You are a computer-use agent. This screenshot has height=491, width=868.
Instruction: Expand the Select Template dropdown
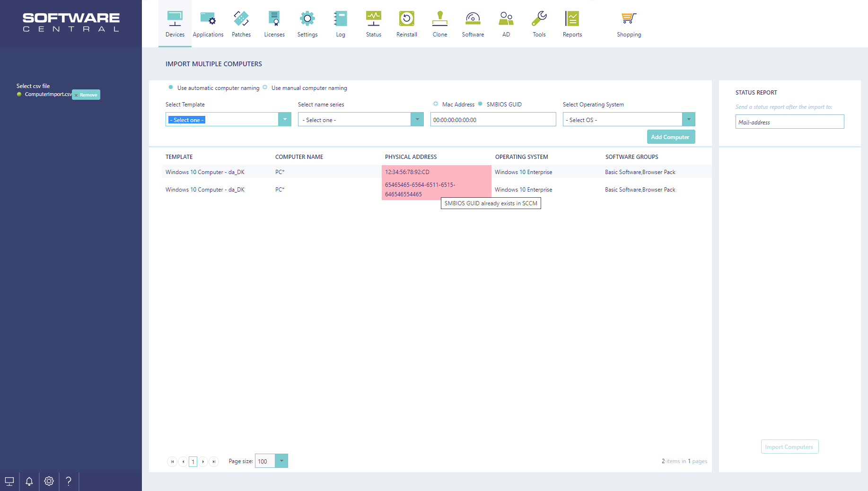coord(285,120)
